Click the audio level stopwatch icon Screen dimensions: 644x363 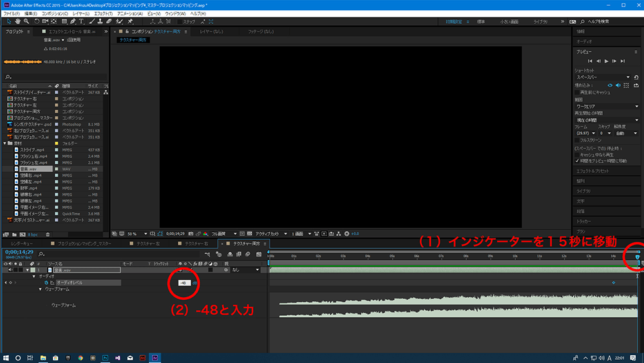(46, 282)
